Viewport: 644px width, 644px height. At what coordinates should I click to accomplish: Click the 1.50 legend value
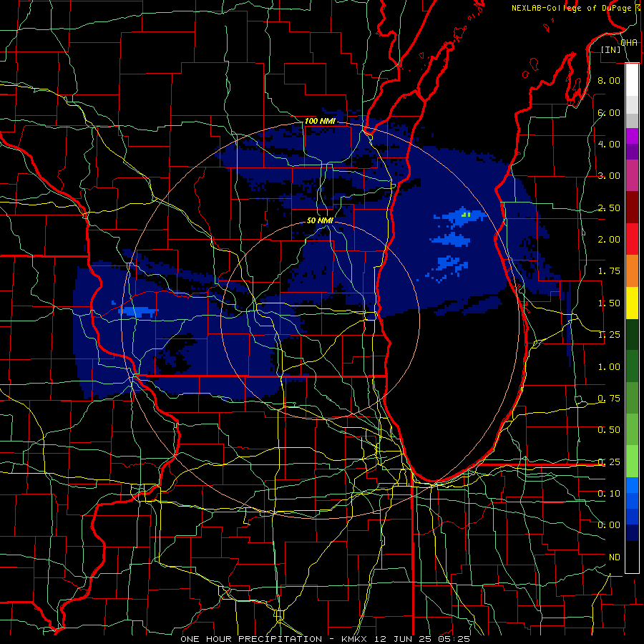609,303
